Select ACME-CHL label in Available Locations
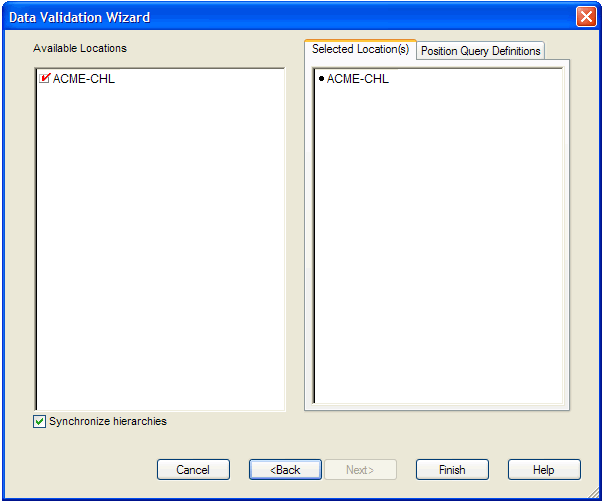 (83, 79)
